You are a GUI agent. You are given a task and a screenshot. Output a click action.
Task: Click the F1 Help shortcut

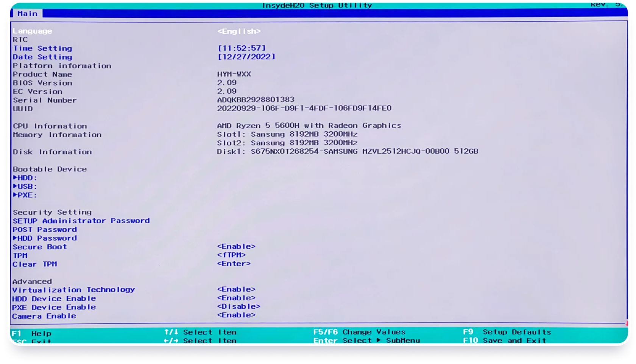[32, 333]
